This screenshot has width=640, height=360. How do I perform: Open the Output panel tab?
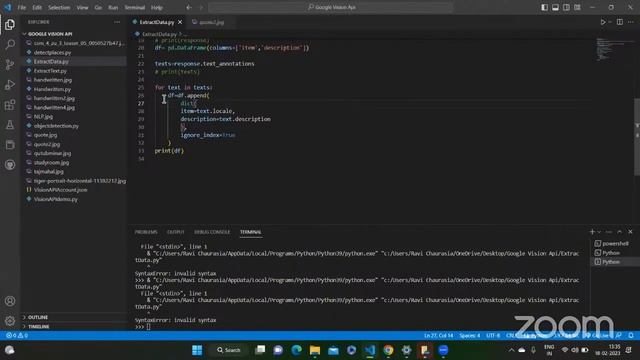tap(176, 232)
